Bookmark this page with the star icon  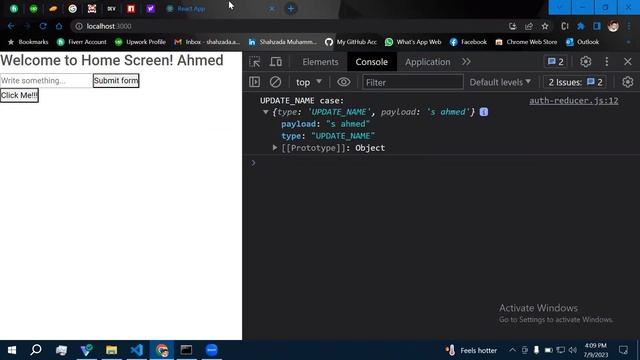pos(545,26)
